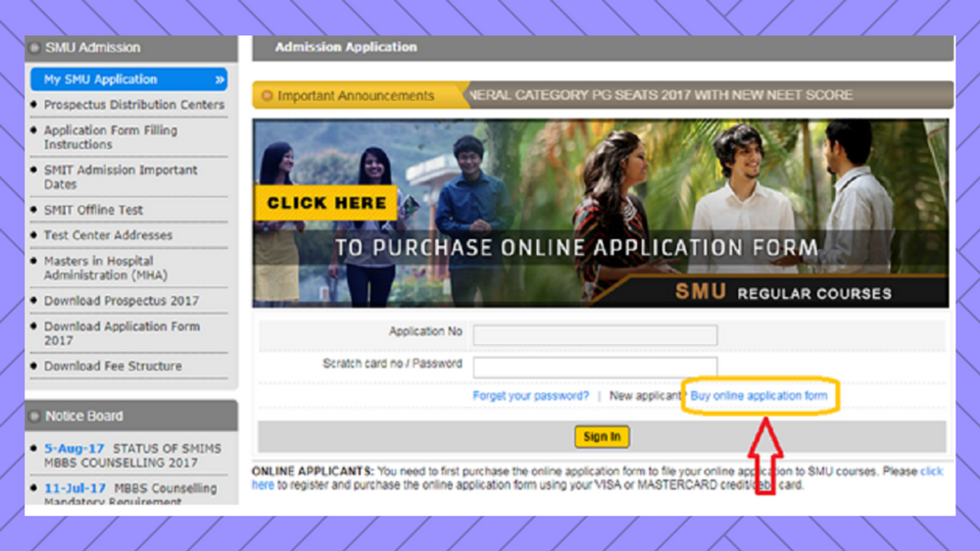The image size is (980, 551).
Task: Click SMU REGULAR COURSES banner text
Action: click(x=783, y=293)
